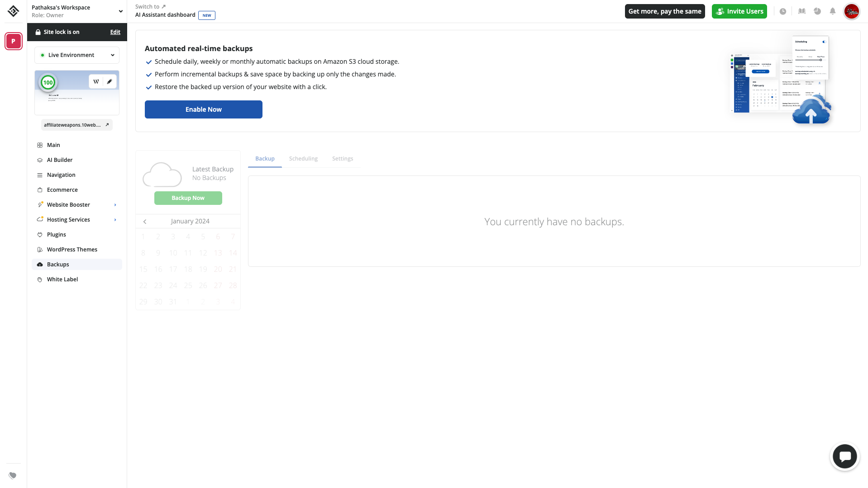The width and height of the screenshot is (868, 488).
Task: Click the Backup Now button
Action: [188, 198]
